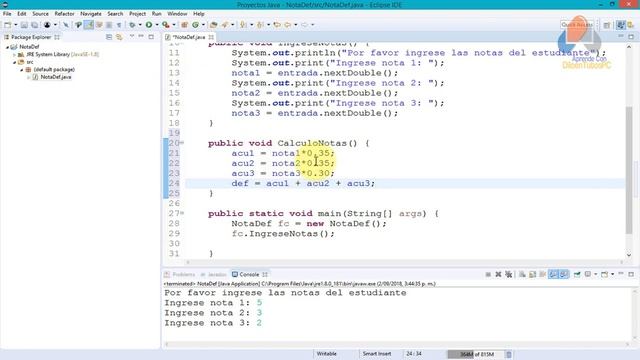Image resolution: width=640 pixels, height=360 pixels.
Task: Toggle Mark Occurrences in toolbar
Action: (89, 25)
